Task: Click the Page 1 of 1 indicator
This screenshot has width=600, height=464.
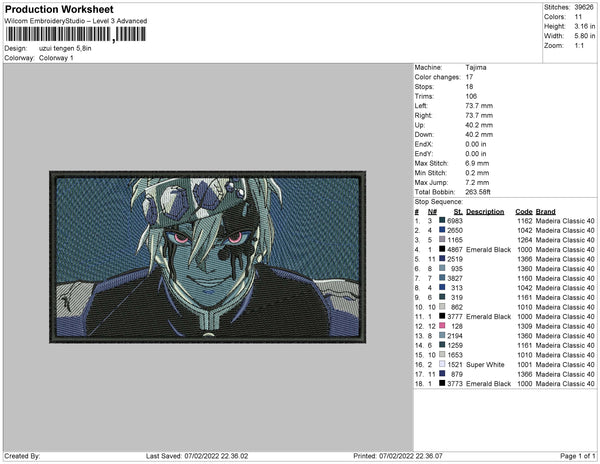Action: click(x=577, y=456)
